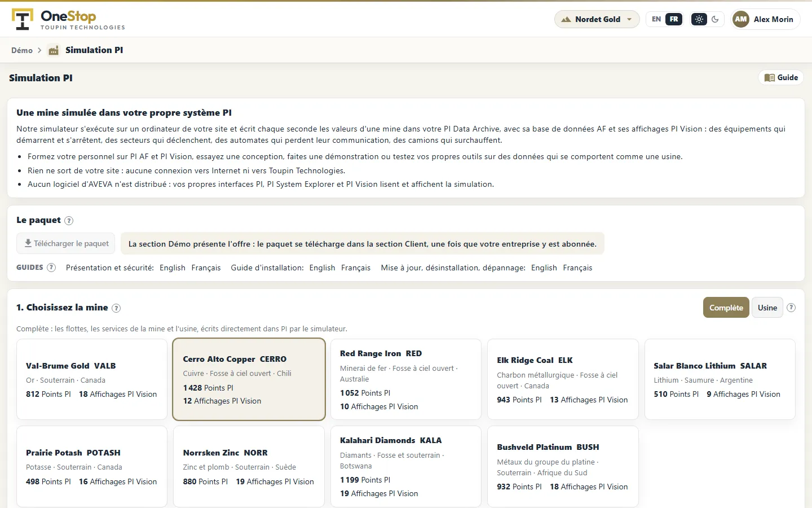Click the AM user avatar
Image resolution: width=812 pixels, height=508 pixels.
pos(741,19)
